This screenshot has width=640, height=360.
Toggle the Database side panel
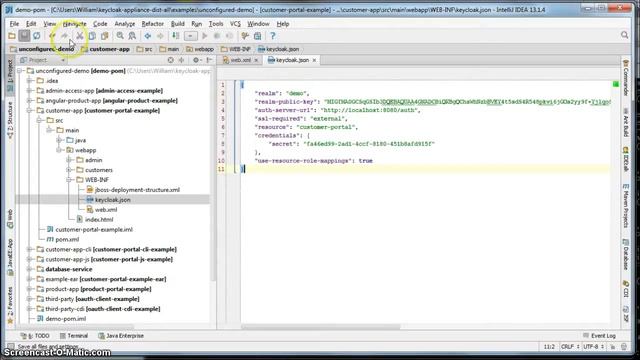click(x=625, y=255)
